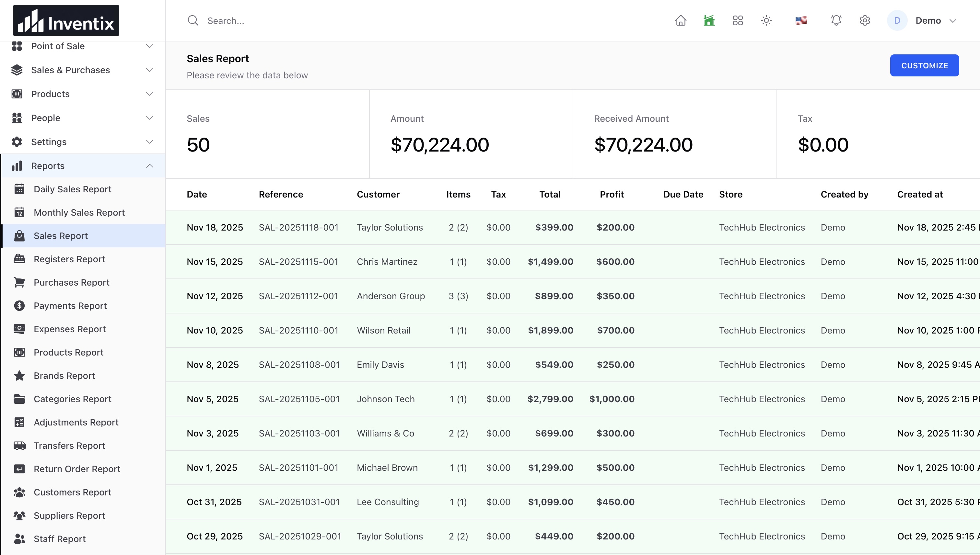The image size is (980, 555).
Task: Click the Profit column header
Action: pyautogui.click(x=612, y=194)
